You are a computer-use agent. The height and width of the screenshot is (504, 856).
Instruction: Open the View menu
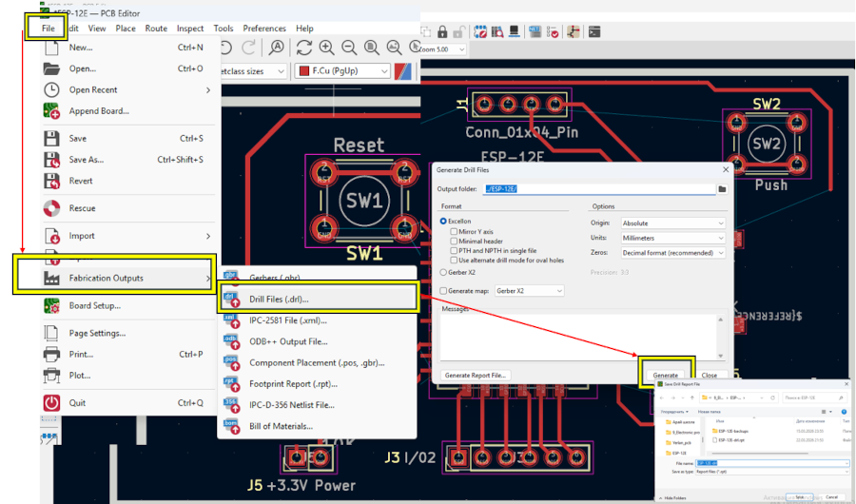pyautogui.click(x=97, y=29)
